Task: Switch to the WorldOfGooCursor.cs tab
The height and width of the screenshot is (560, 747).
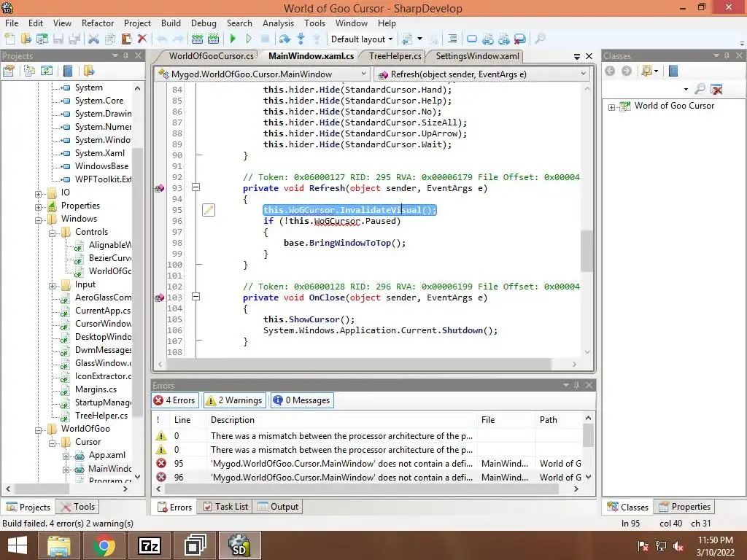Action: click(x=211, y=56)
